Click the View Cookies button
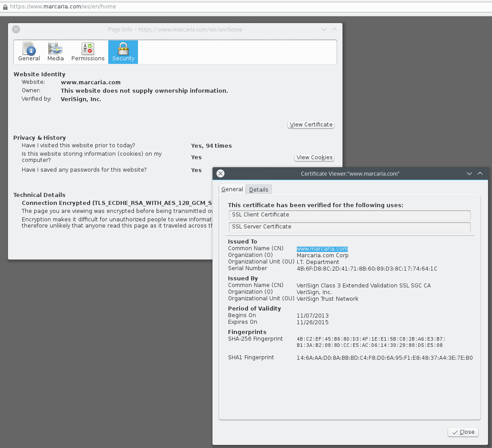The image size is (492, 448). coord(314,157)
